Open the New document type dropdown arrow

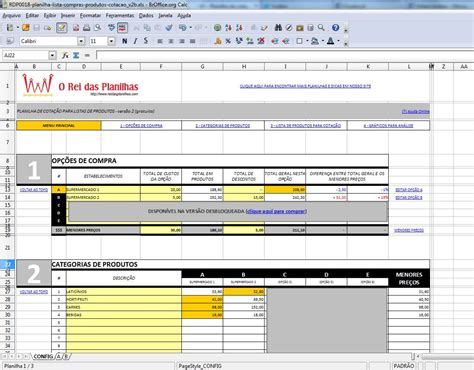[x=17, y=28]
